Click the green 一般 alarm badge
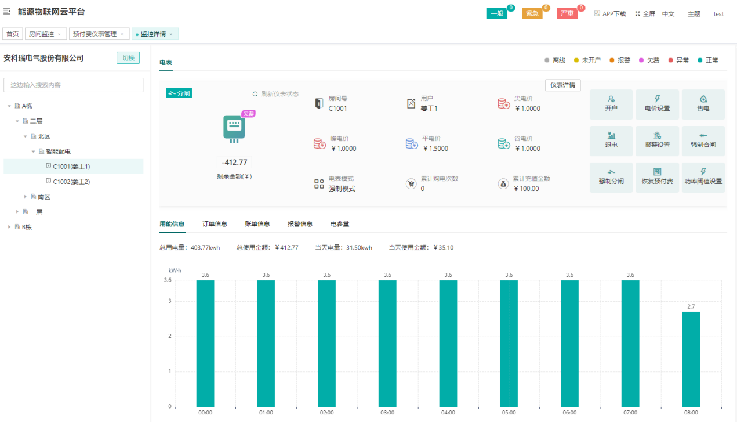This screenshot has width=737, height=422. click(x=498, y=14)
